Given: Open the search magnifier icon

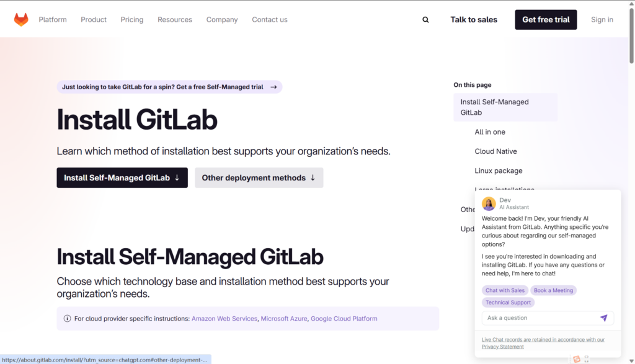Looking at the screenshot, I should coord(425,20).
